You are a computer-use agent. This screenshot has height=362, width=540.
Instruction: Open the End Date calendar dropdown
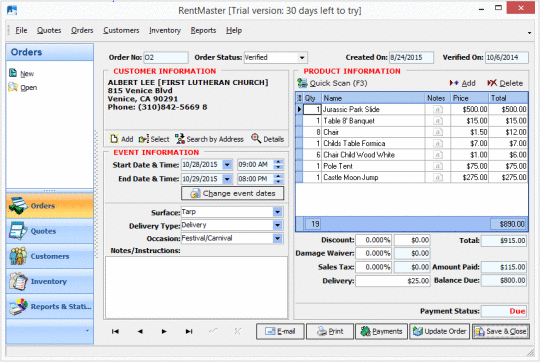(227, 179)
